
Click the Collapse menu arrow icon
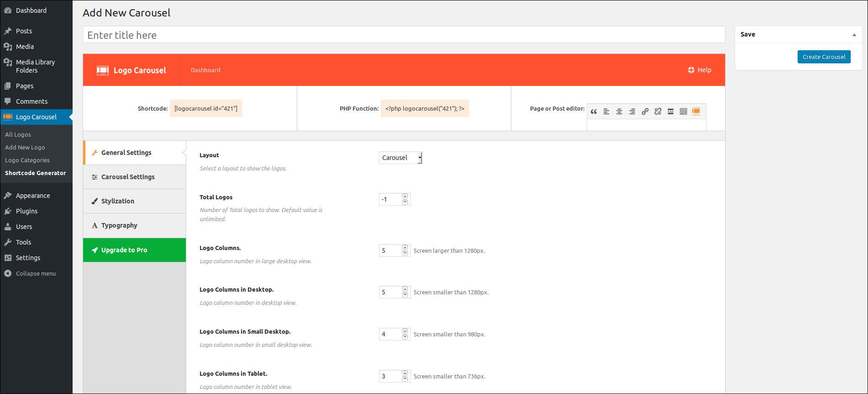8,273
